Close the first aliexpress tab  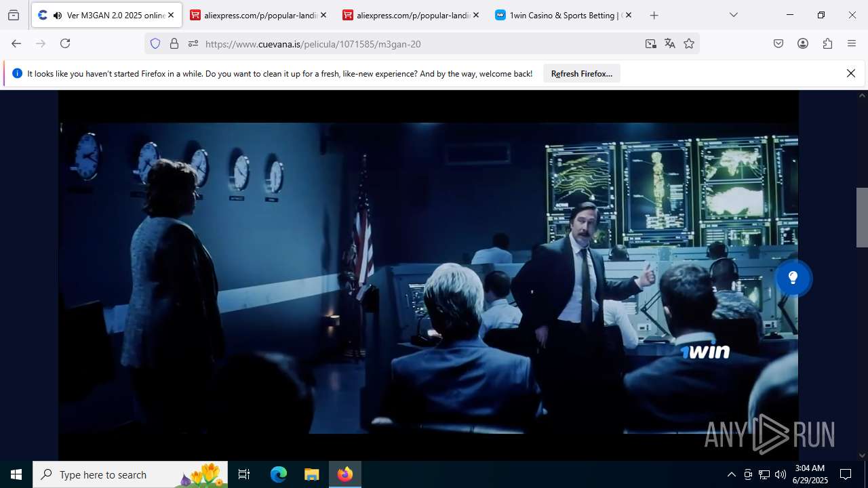[323, 15]
